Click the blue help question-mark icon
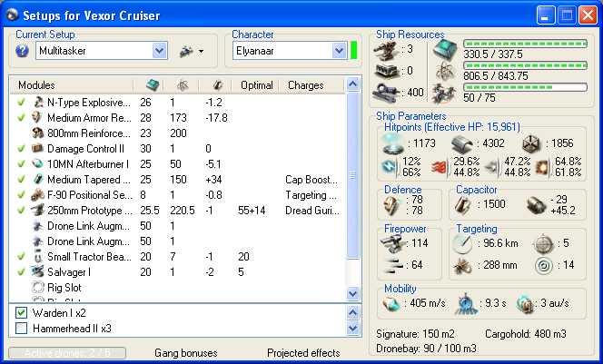Viewport: 603px width, 364px height. (x=23, y=51)
